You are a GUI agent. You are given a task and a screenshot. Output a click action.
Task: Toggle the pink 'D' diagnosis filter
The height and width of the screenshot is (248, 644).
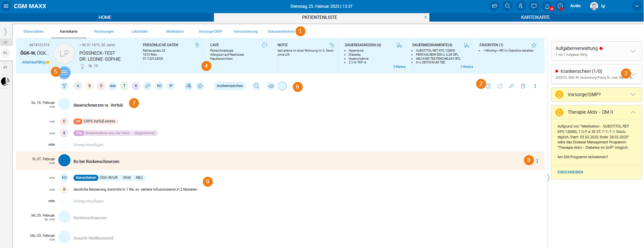101,86
